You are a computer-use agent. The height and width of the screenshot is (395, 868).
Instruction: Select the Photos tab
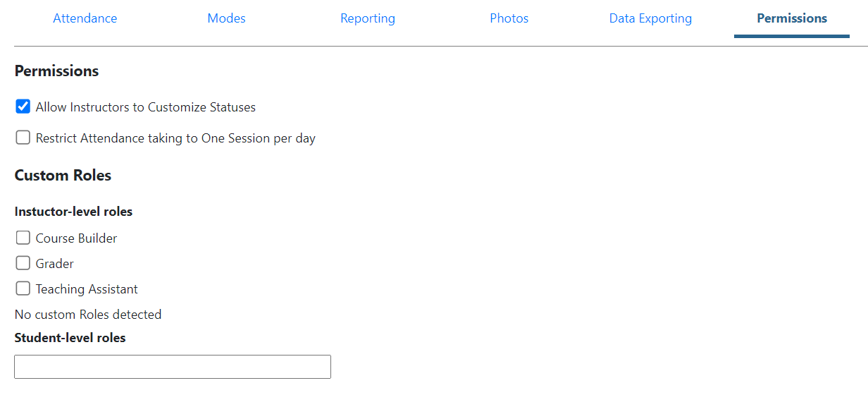point(509,18)
